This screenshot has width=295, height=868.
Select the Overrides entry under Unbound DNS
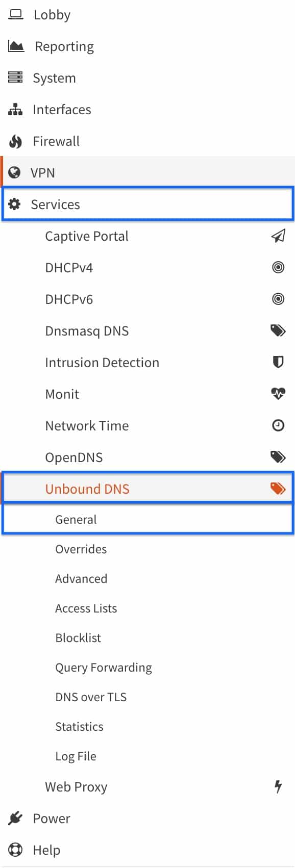[x=81, y=549]
